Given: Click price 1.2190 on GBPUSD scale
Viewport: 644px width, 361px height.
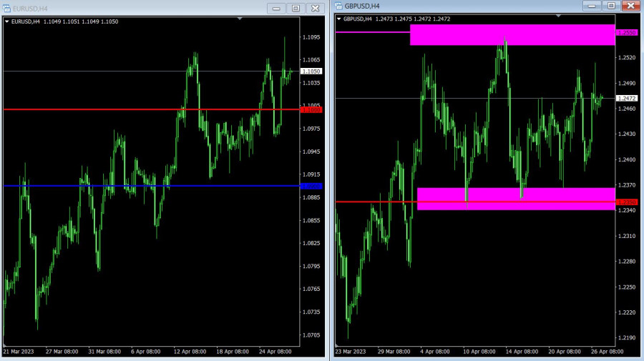Looking at the screenshot, I should (x=627, y=338).
